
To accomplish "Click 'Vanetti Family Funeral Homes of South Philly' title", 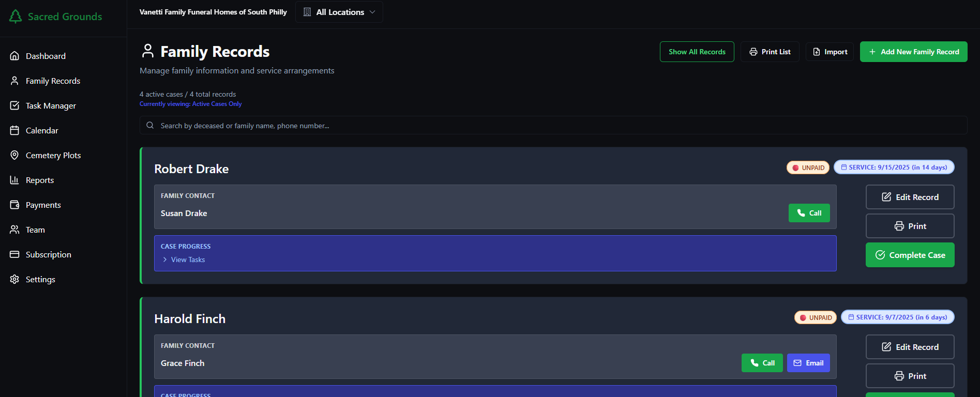I will (x=213, y=12).
